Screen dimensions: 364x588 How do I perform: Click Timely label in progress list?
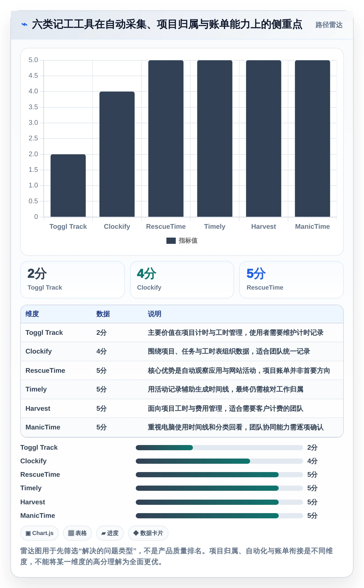pos(31,488)
